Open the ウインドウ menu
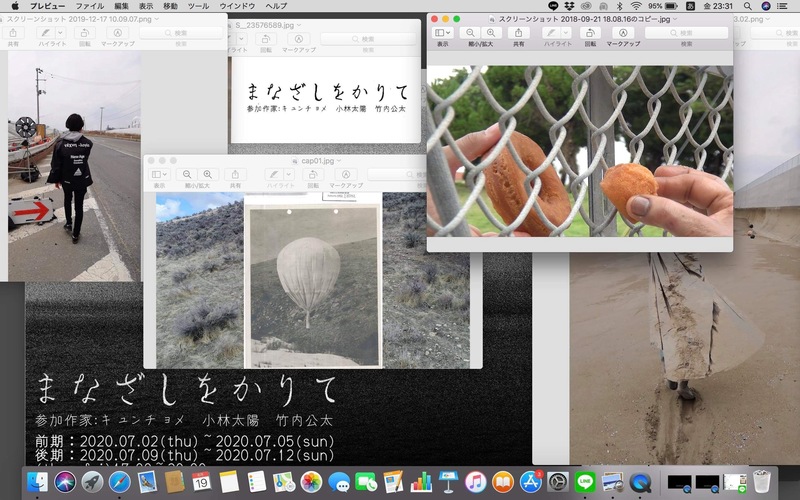 [237, 6]
